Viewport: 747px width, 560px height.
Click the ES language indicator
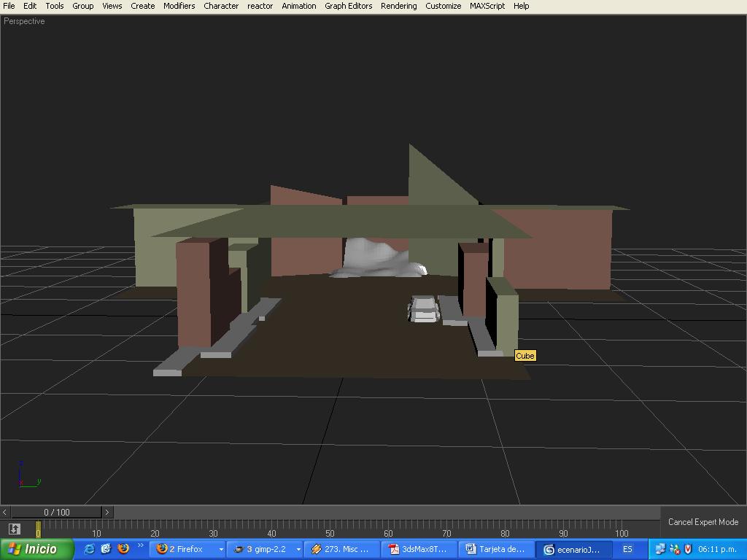(x=627, y=549)
